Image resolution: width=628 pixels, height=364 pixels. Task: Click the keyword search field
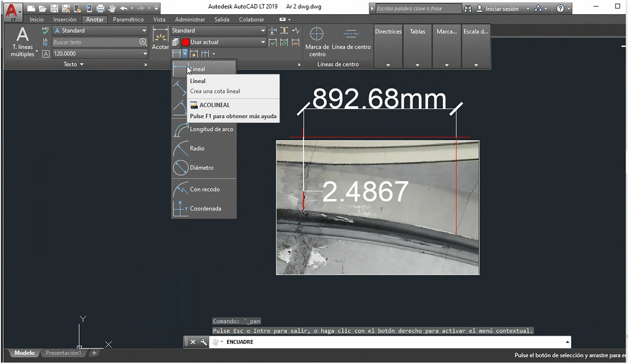click(418, 8)
